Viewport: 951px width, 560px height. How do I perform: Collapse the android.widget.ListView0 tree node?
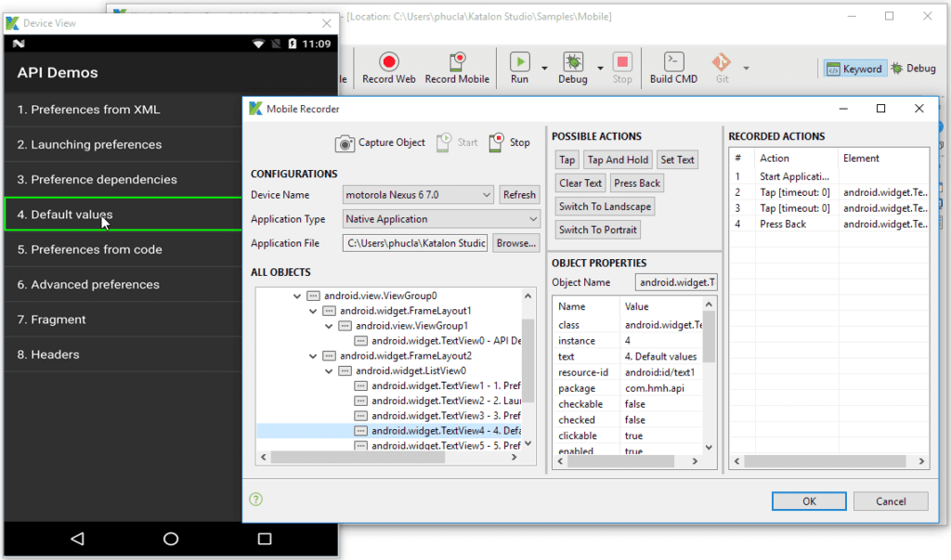(x=328, y=371)
